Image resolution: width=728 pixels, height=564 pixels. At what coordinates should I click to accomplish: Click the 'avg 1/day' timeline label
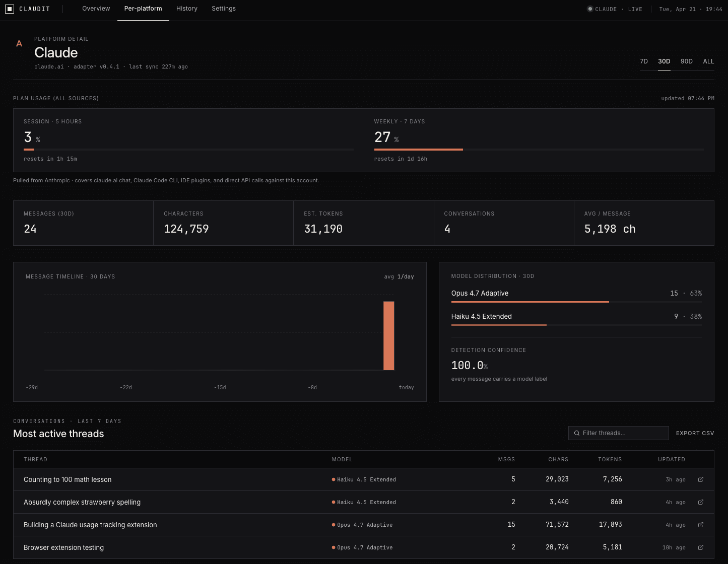(x=399, y=276)
